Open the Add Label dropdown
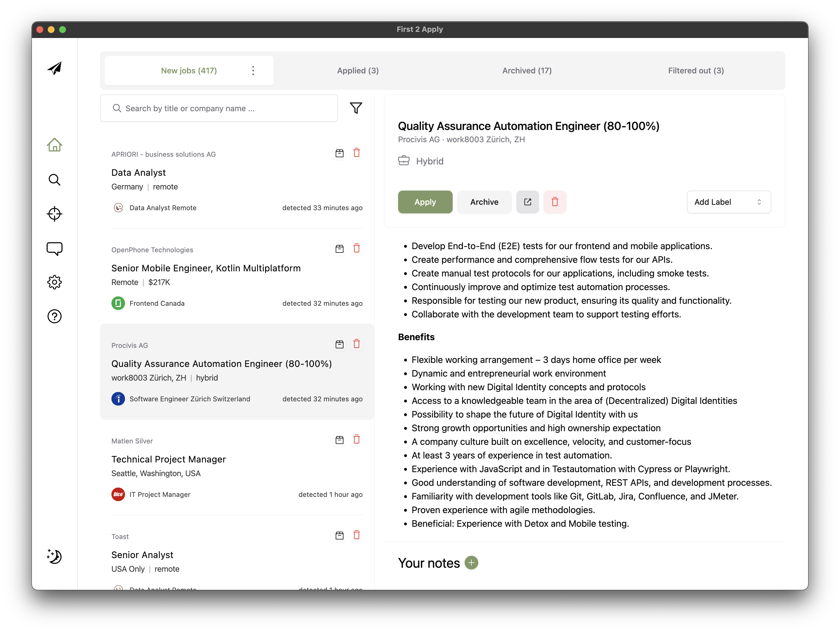 [728, 202]
